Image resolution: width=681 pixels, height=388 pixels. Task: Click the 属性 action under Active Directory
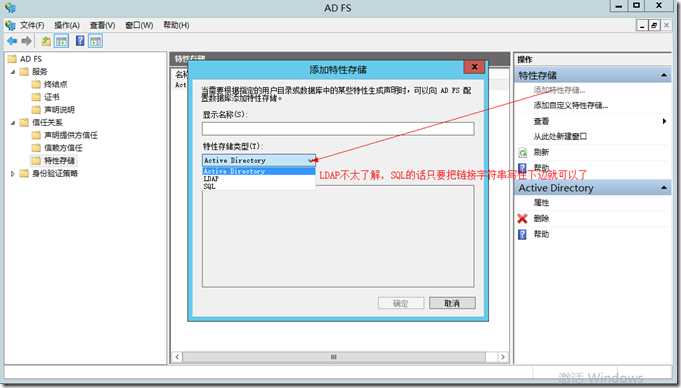[x=541, y=202]
